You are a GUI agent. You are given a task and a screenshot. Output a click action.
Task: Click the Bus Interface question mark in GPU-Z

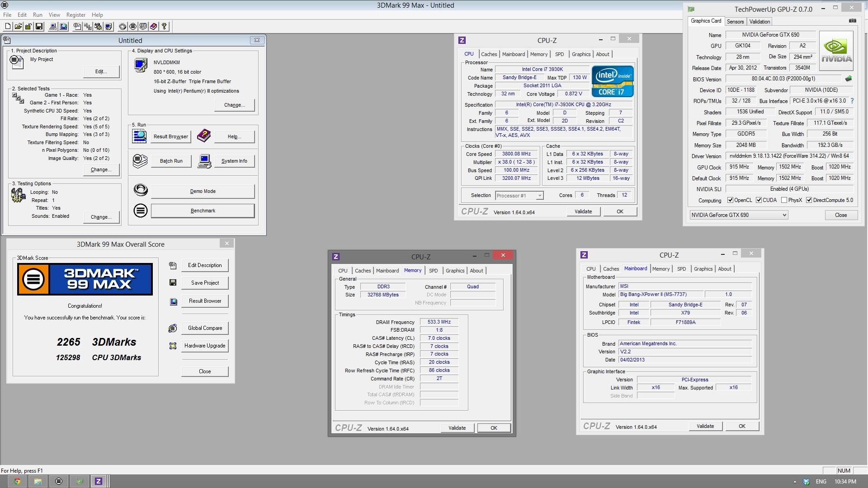point(852,101)
